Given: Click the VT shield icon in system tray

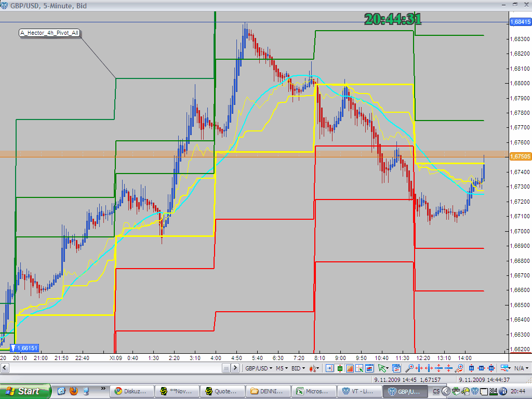Looking at the screenshot, I should (475, 391).
